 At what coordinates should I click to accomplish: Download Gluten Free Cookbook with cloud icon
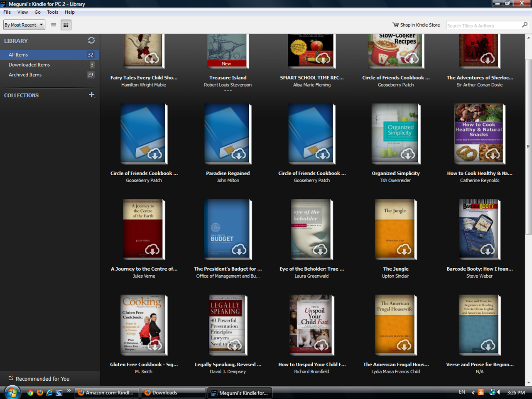pyautogui.click(x=154, y=345)
